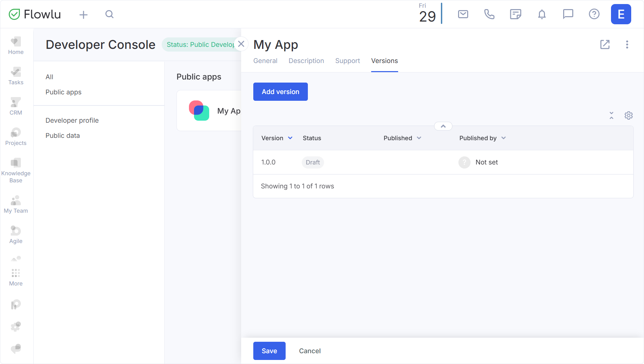The width and height of the screenshot is (644, 364).
Task: Open the My App card thumbnail
Action: [199, 111]
